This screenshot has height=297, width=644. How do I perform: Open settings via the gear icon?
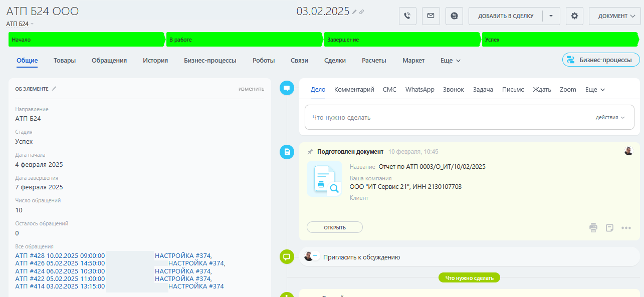(574, 16)
